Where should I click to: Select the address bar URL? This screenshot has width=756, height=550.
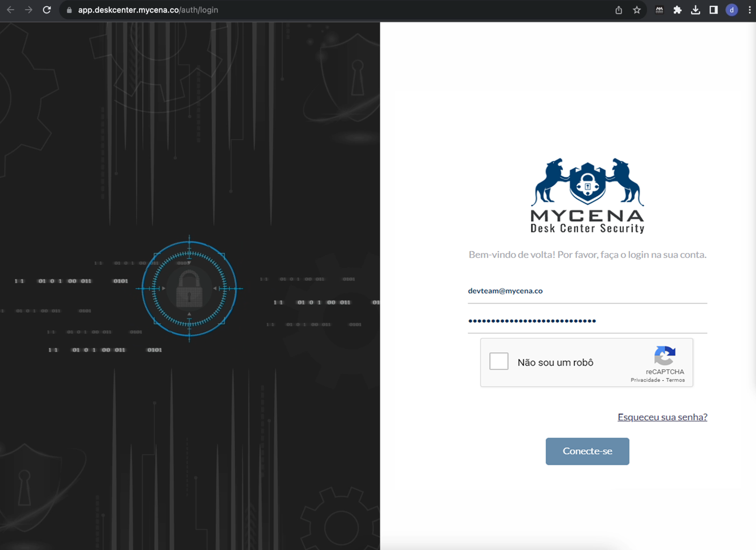tap(148, 10)
